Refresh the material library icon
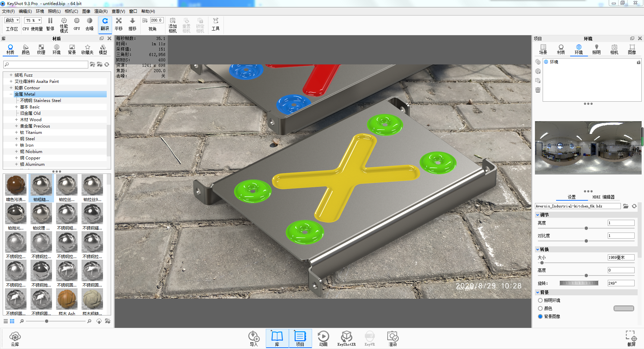This screenshot has width=644, height=349. coord(107,64)
